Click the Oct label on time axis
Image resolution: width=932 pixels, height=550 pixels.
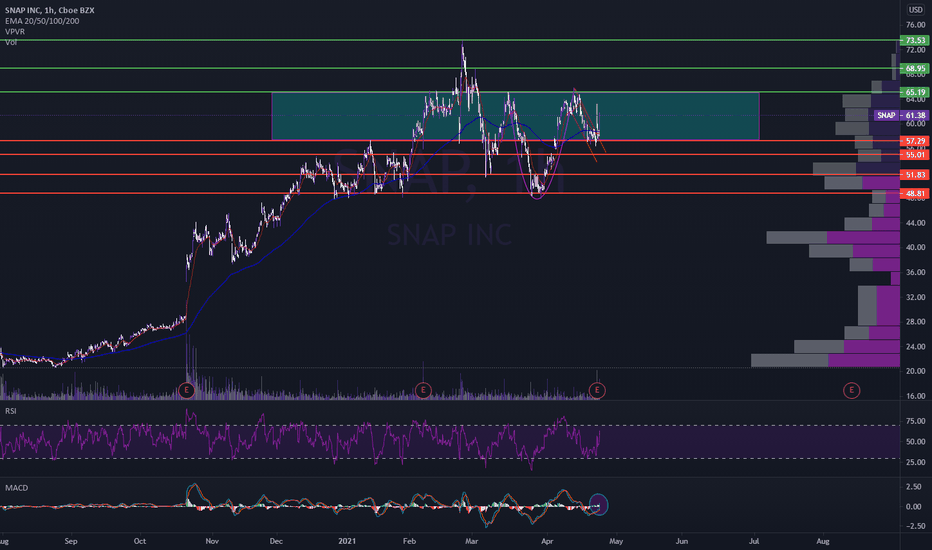pyautogui.click(x=140, y=541)
